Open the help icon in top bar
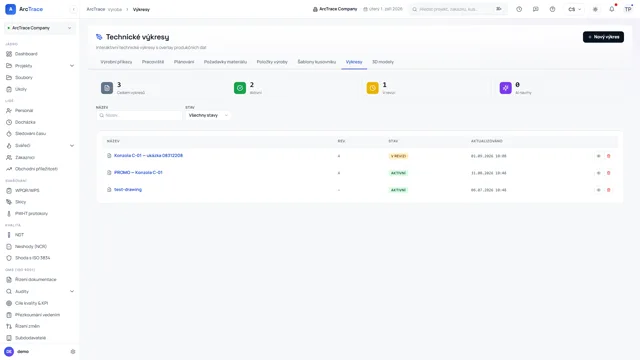 tap(552, 9)
